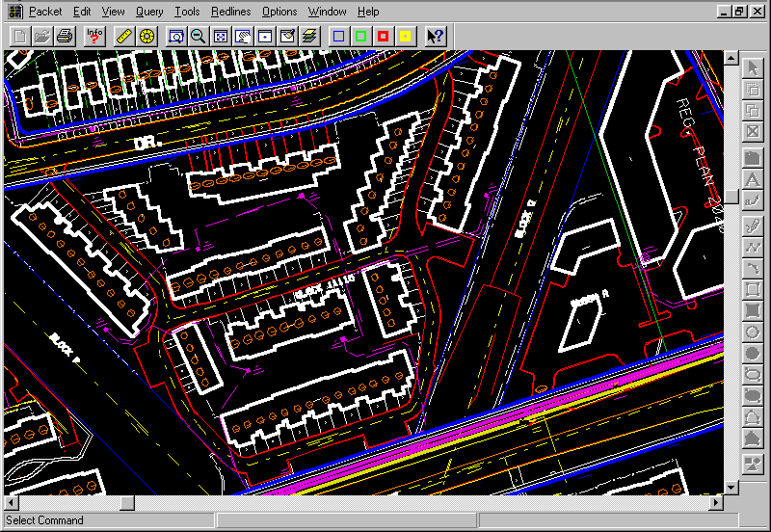Screen dimensions: 771x532
Task: Open the Query menu
Action: point(149,12)
